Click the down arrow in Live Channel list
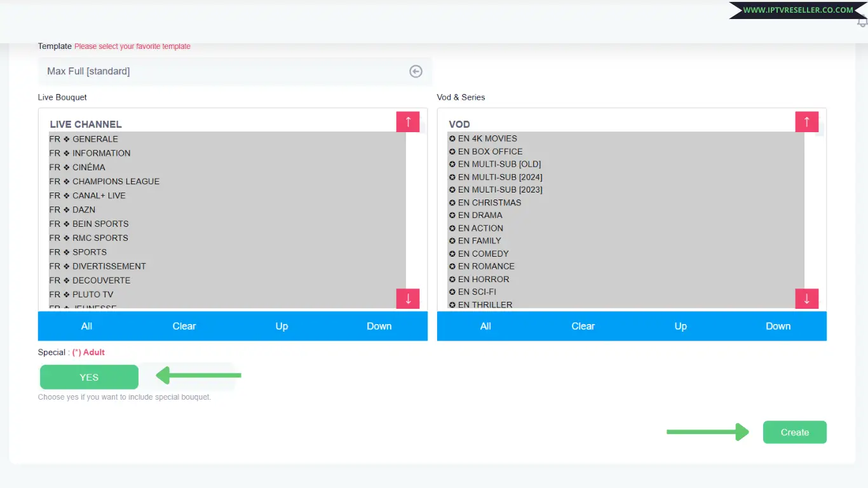 point(408,299)
